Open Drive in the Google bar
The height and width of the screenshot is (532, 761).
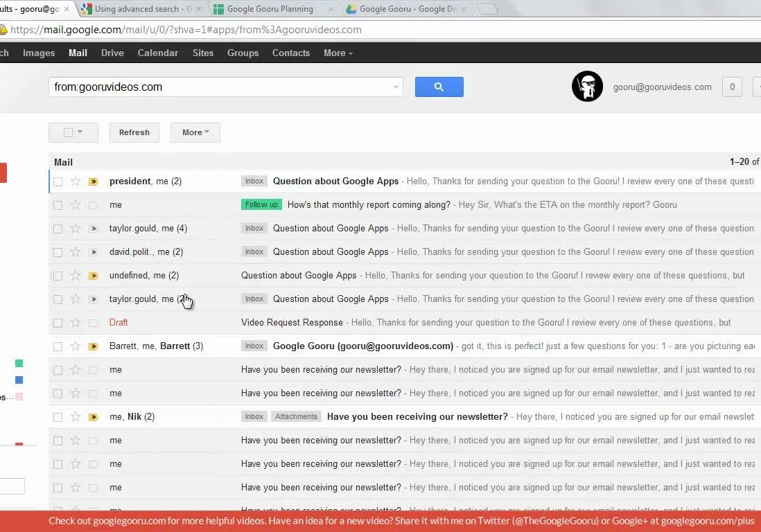point(112,53)
